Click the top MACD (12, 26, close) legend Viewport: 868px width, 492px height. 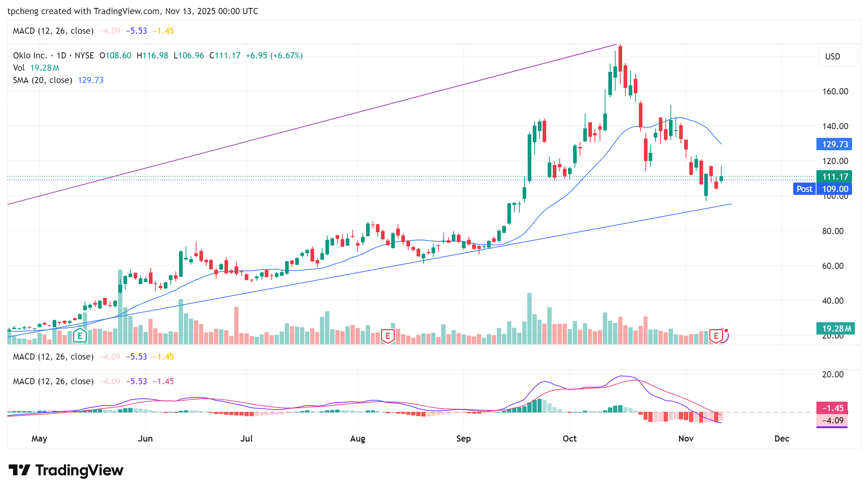click(53, 31)
